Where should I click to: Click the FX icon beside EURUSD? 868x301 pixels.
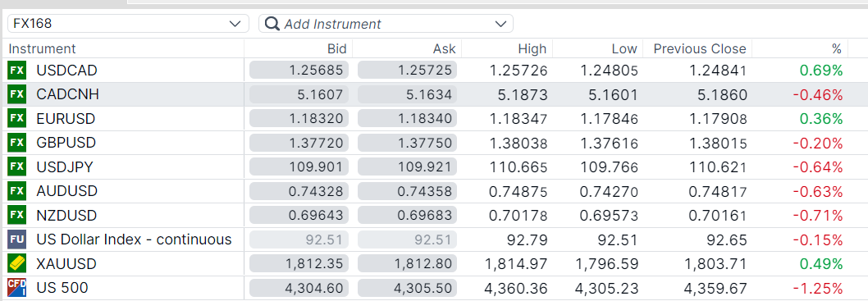coord(16,119)
